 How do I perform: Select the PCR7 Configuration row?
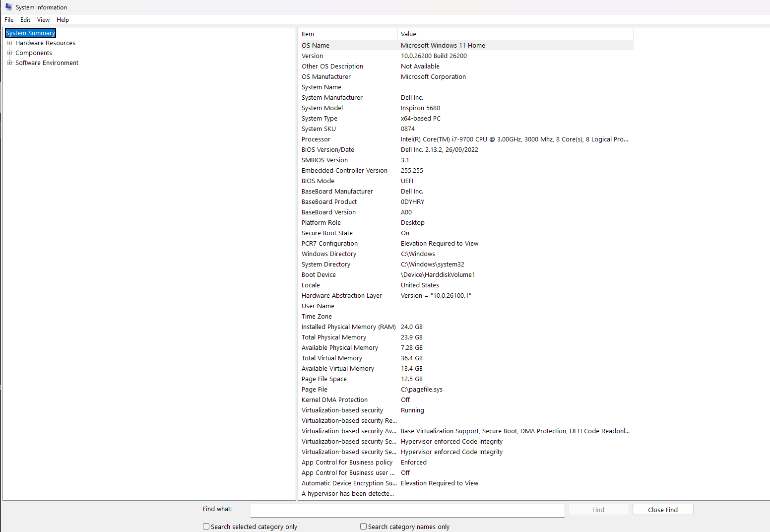[466, 243]
